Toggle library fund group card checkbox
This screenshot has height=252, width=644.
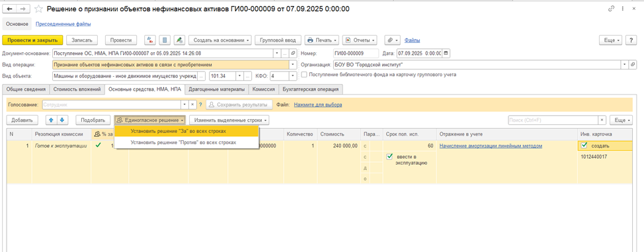304,75
